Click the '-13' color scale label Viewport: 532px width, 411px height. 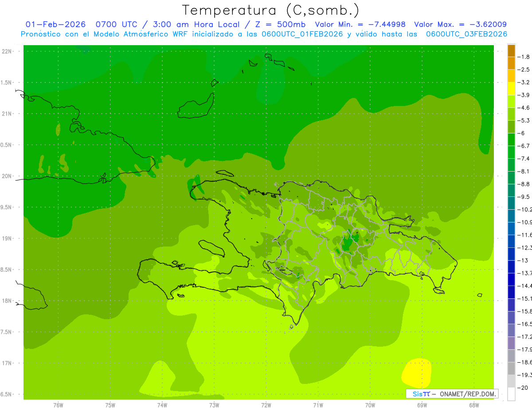click(523, 261)
